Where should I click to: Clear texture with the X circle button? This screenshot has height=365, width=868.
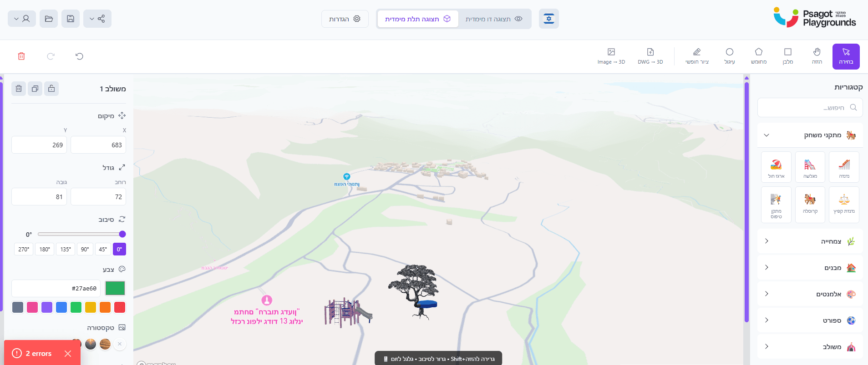coord(120,344)
